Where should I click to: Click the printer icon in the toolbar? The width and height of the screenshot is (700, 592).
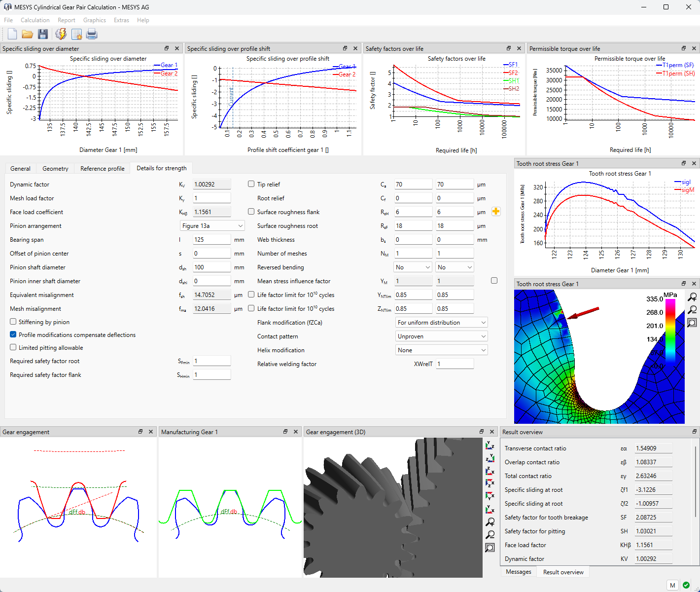92,34
